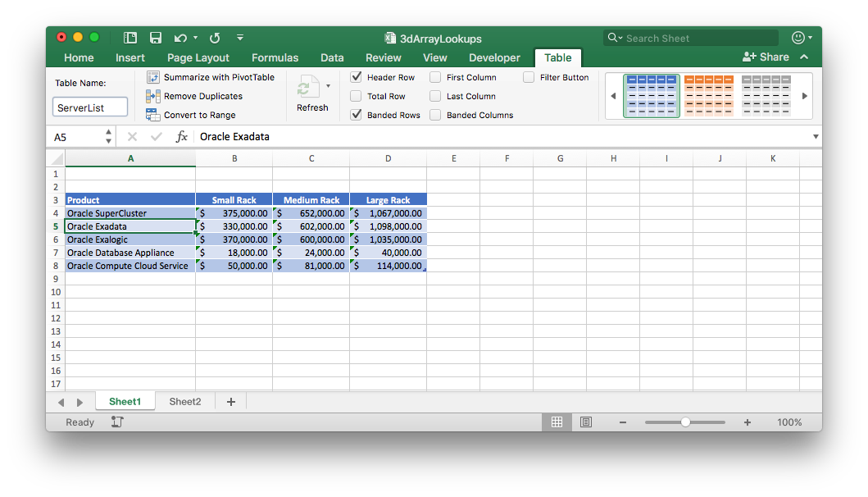Image resolution: width=868 pixels, height=497 pixels.
Task: Show previous table styles arrow
Action: click(613, 96)
